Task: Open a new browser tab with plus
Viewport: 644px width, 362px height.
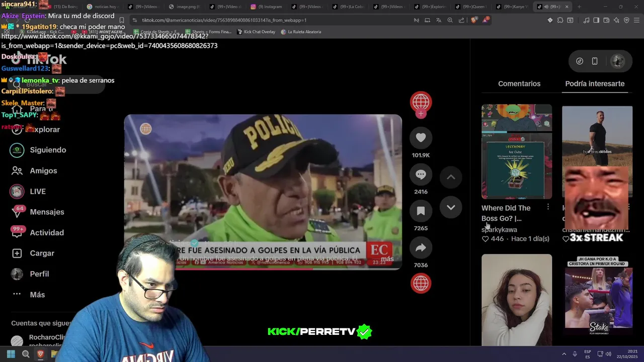Action: point(579,7)
